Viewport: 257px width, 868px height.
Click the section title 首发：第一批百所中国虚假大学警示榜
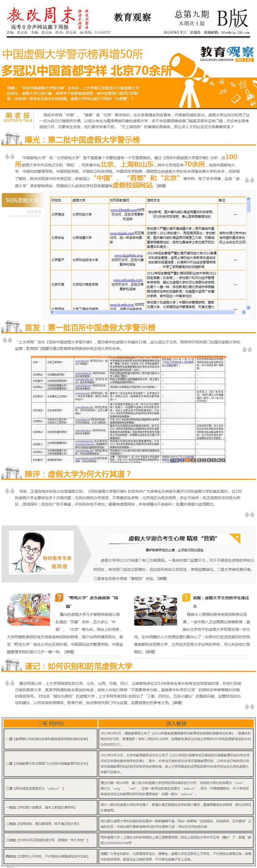tap(90, 328)
